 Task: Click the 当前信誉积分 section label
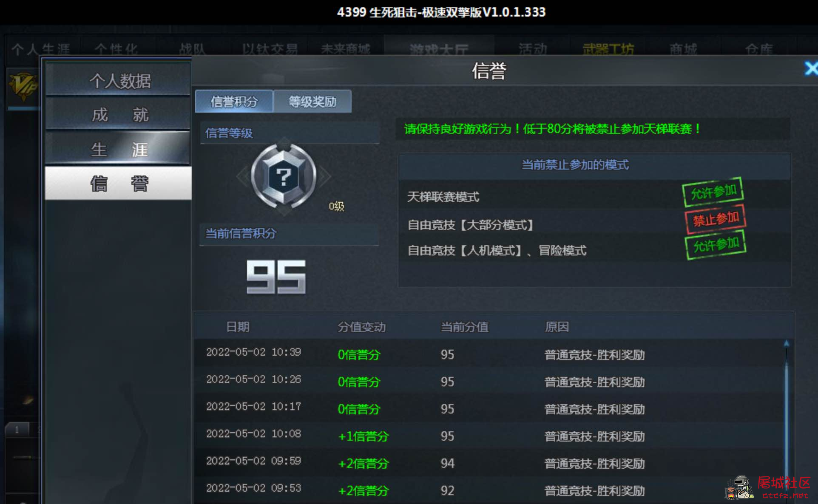[241, 233]
